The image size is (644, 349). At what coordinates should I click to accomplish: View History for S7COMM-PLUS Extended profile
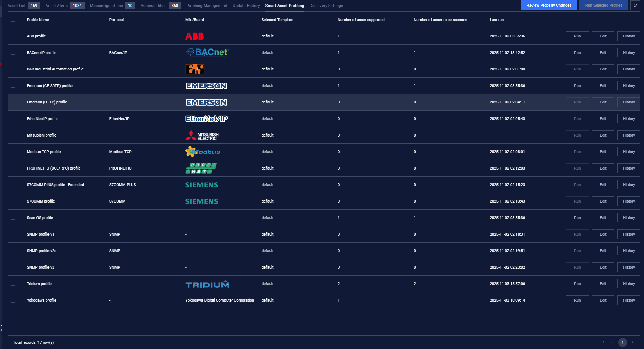[x=629, y=185]
